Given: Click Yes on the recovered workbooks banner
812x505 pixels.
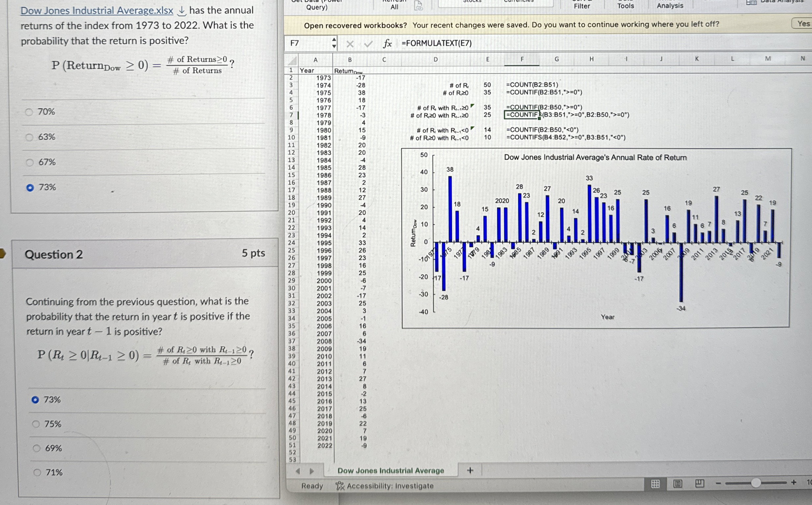Looking at the screenshot, I should tap(803, 24).
